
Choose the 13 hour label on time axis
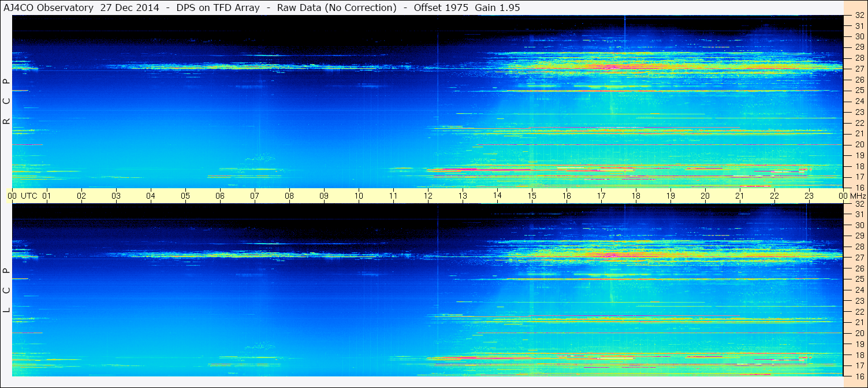pyautogui.click(x=463, y=196)
